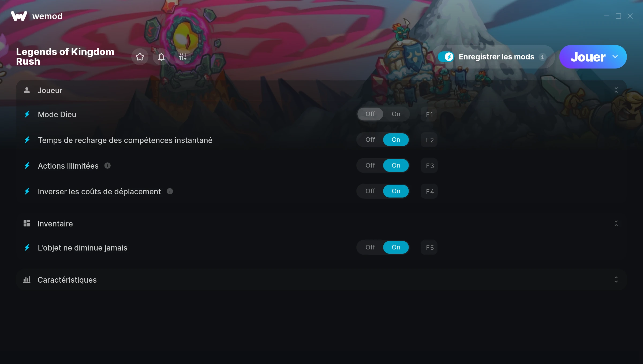Select the Caractéristiques category header

click(322, 280)
